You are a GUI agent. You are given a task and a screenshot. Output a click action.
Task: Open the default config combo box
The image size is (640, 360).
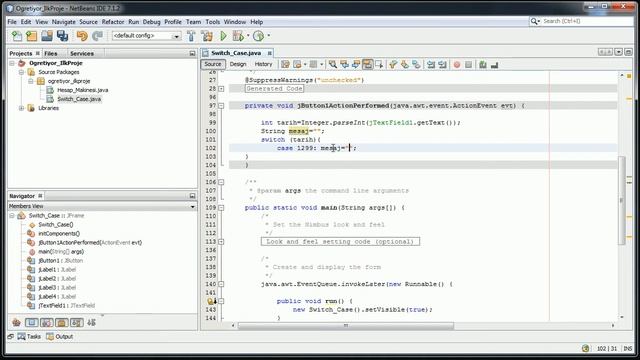click(147, 36)
